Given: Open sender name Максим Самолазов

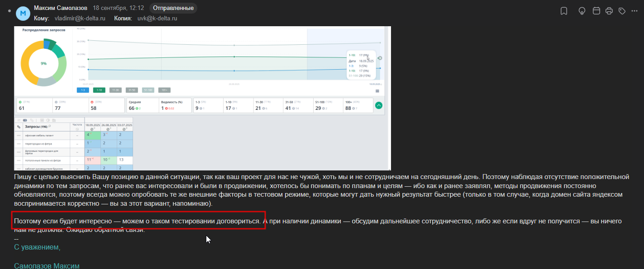Looking at the screenshot, I should click(x=61, y=8).
